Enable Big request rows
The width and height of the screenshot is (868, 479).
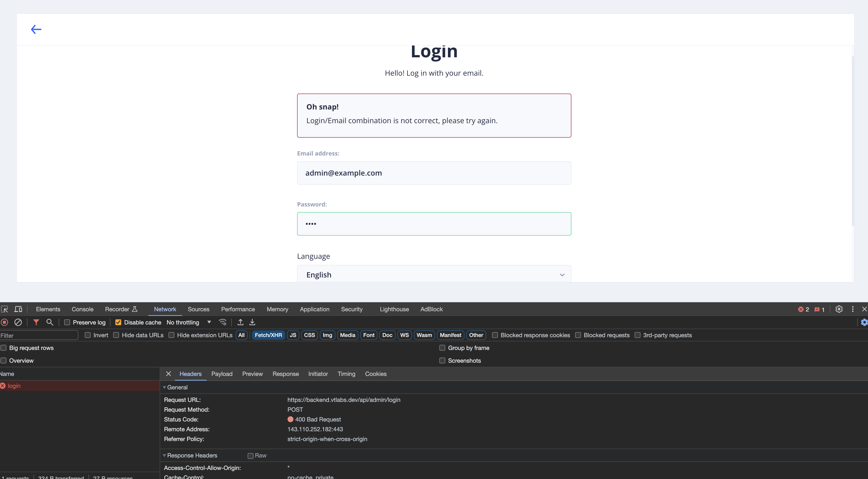[x=3, y=348]
